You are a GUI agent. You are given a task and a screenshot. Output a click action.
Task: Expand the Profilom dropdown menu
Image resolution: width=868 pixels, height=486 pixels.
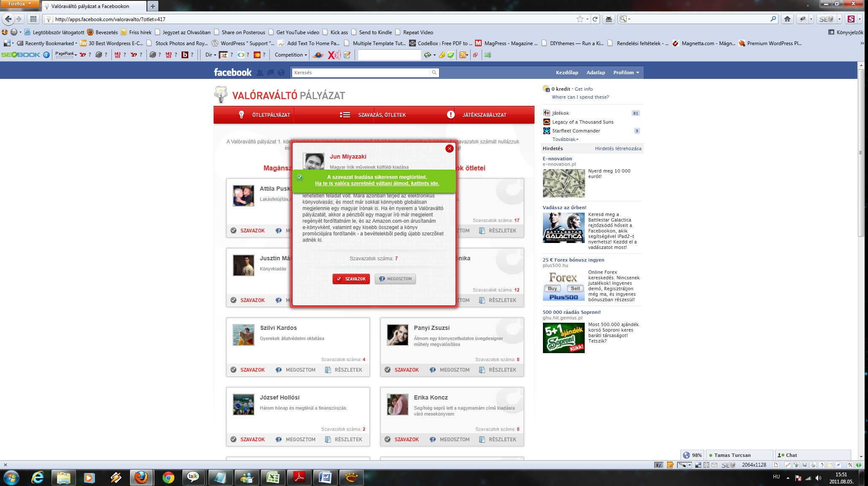(626, 73)
